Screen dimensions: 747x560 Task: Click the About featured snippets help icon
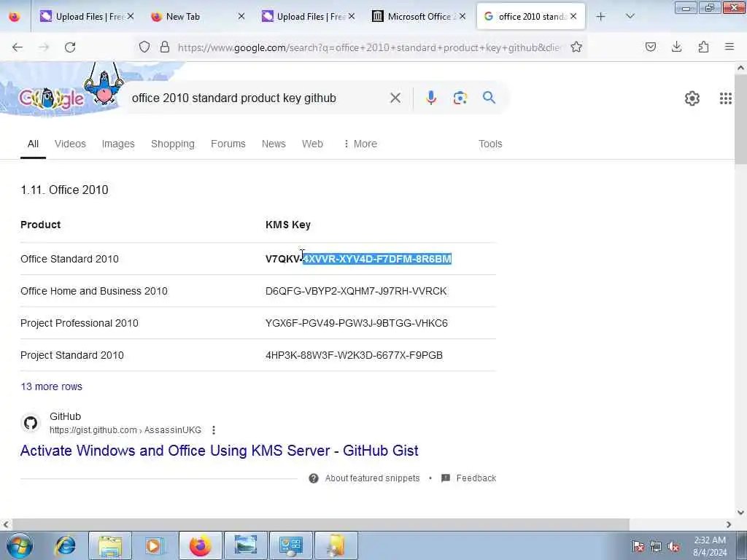[314, 478]
